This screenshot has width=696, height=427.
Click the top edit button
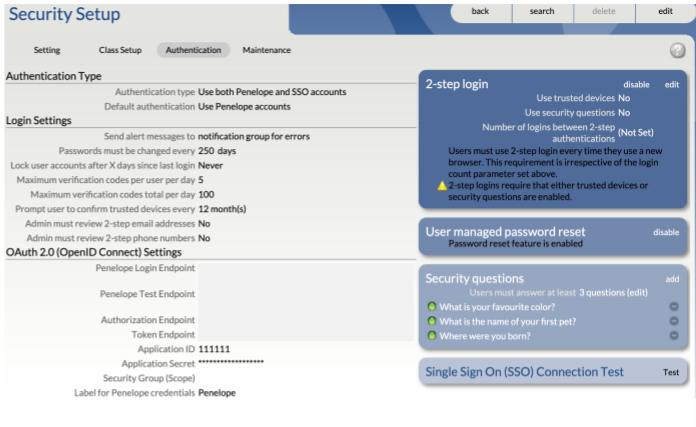(665, 12)
